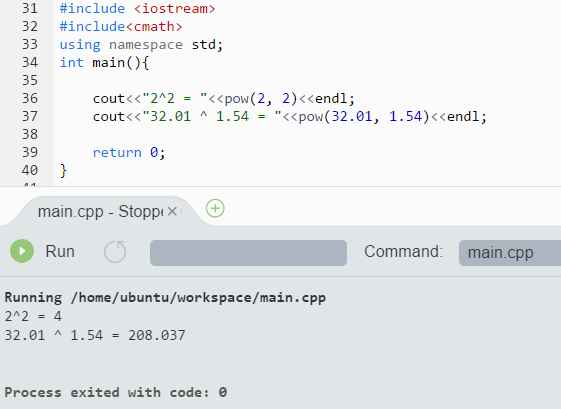Click closing brace on line 40

coord(63,171)
